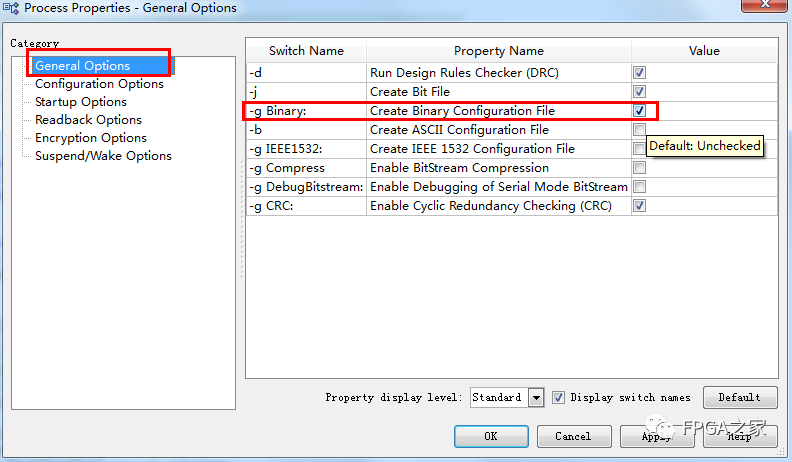This screenshot has height=462, width=792.
Task: Click the Property Name column header
Action: (499, 51)
